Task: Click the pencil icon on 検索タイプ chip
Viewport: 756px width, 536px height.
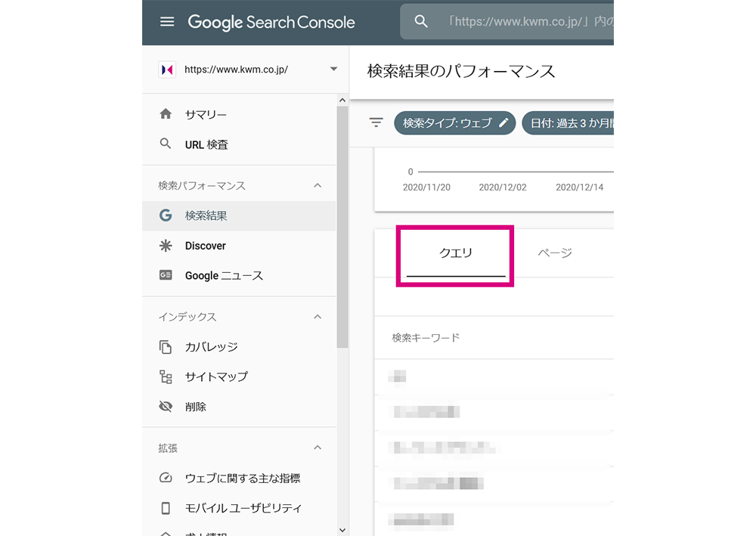Action: 503,122
